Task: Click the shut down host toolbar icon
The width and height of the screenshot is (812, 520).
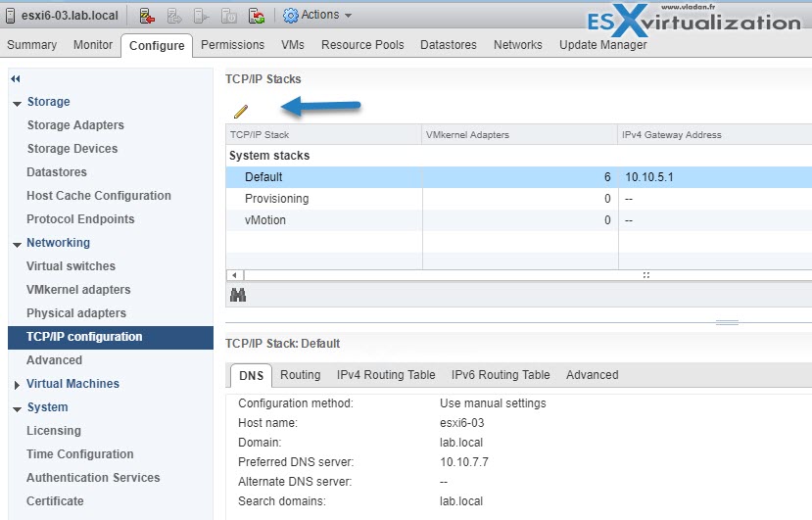Action: [x=228, y=16]
